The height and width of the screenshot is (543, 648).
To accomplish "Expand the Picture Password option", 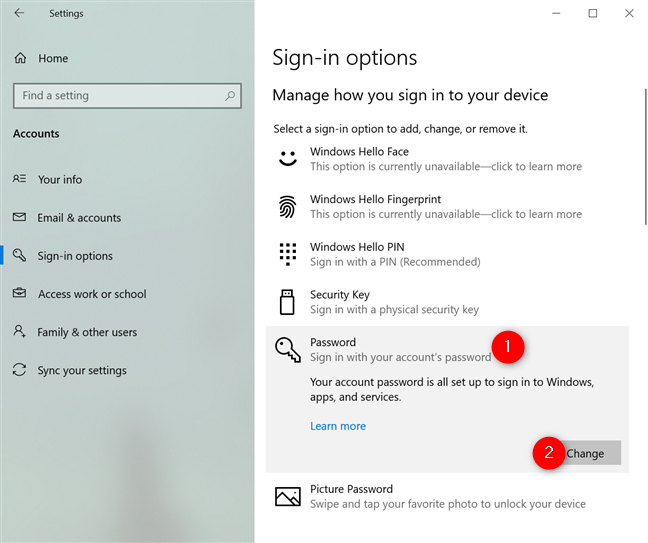I will (x=447, y=496).
